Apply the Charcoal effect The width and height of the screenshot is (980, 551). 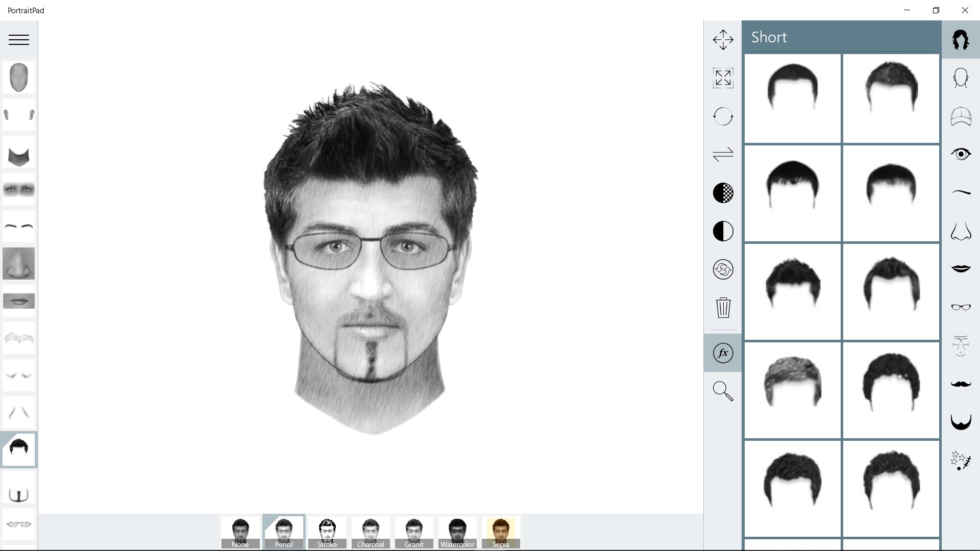371,533
